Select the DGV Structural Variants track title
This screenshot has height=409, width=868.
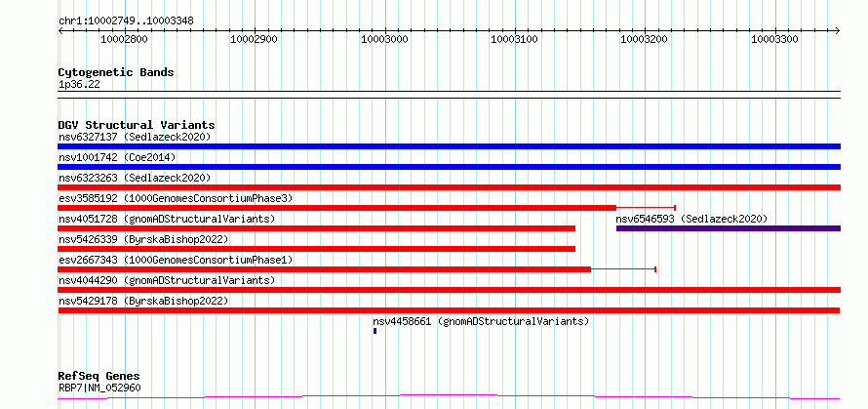[137, 125]
